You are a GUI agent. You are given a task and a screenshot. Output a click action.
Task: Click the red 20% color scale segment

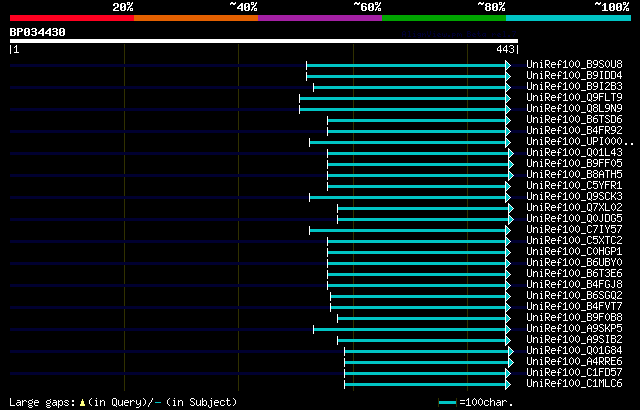pos(72,18)
